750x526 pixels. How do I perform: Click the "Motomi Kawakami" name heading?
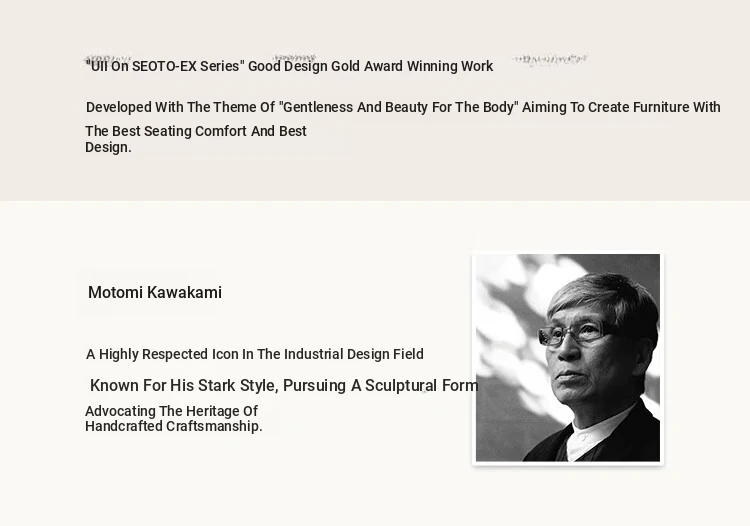click(155, 293)
